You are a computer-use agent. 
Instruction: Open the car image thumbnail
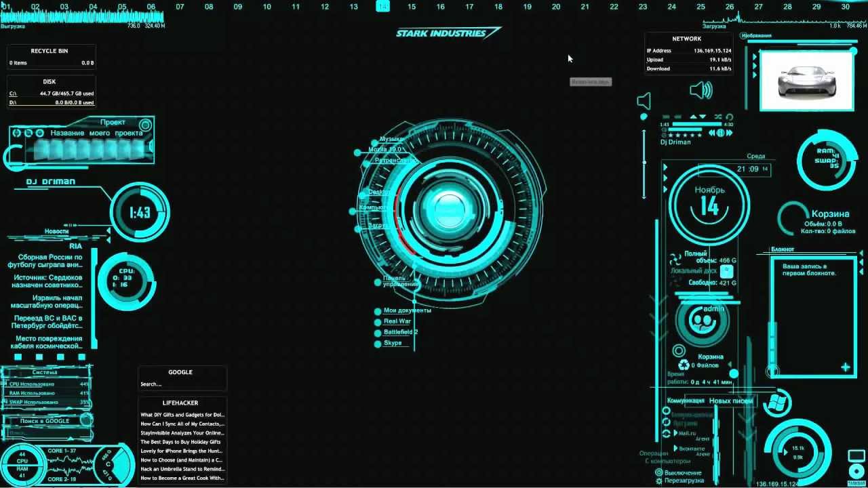tap(806, 81)
